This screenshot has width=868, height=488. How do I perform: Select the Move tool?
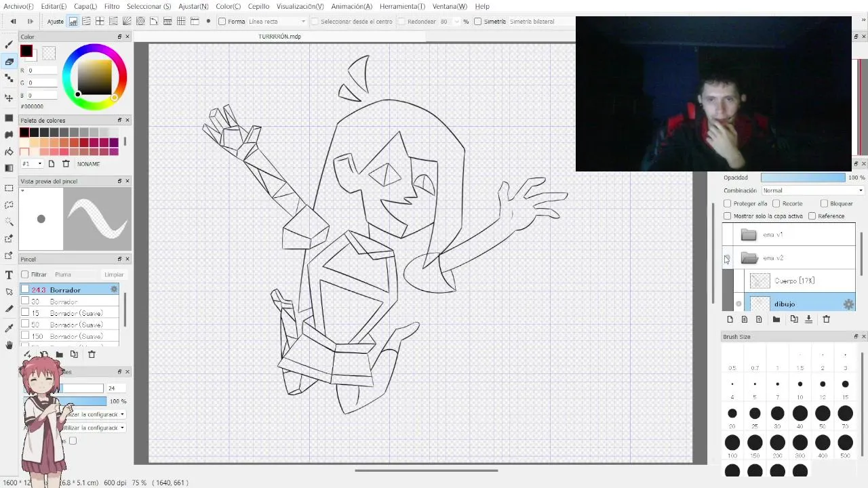9,98
